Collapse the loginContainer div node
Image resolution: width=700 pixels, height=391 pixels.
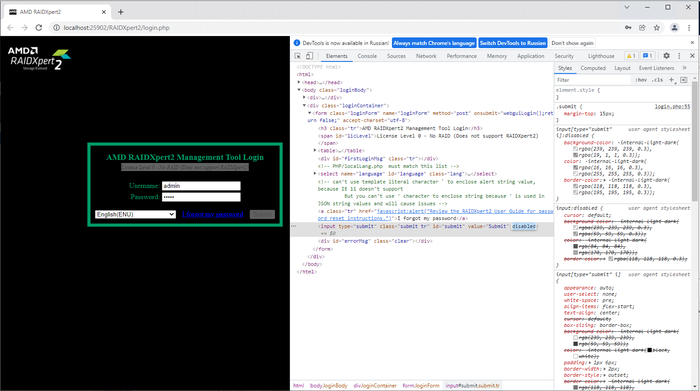click(x=304, y=105)
